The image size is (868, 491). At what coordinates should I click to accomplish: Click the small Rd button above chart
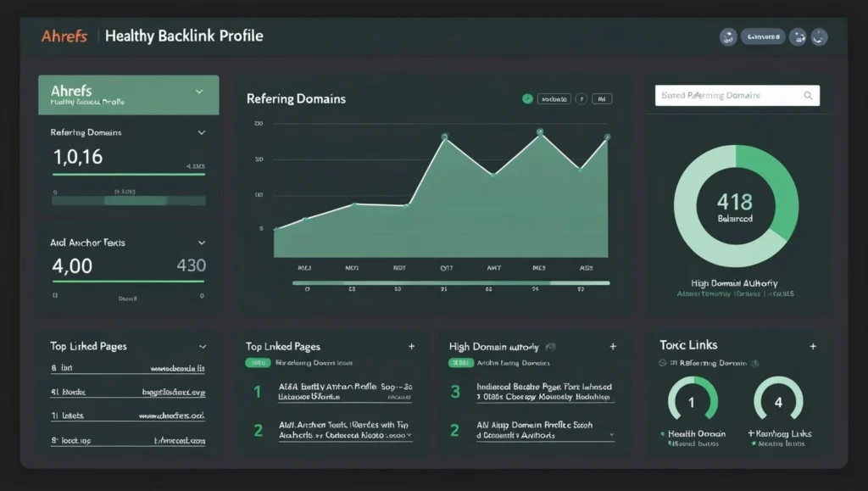pos(602,99)
